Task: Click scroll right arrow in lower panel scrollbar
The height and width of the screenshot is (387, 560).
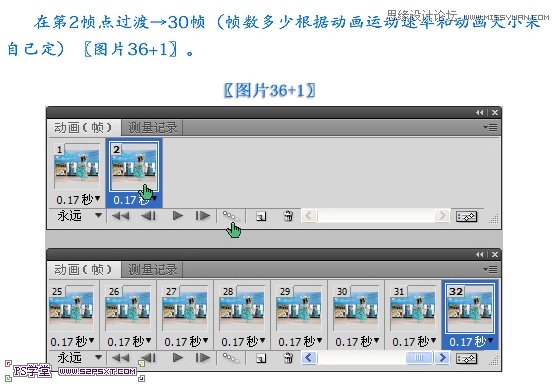Action: point(442,357)
